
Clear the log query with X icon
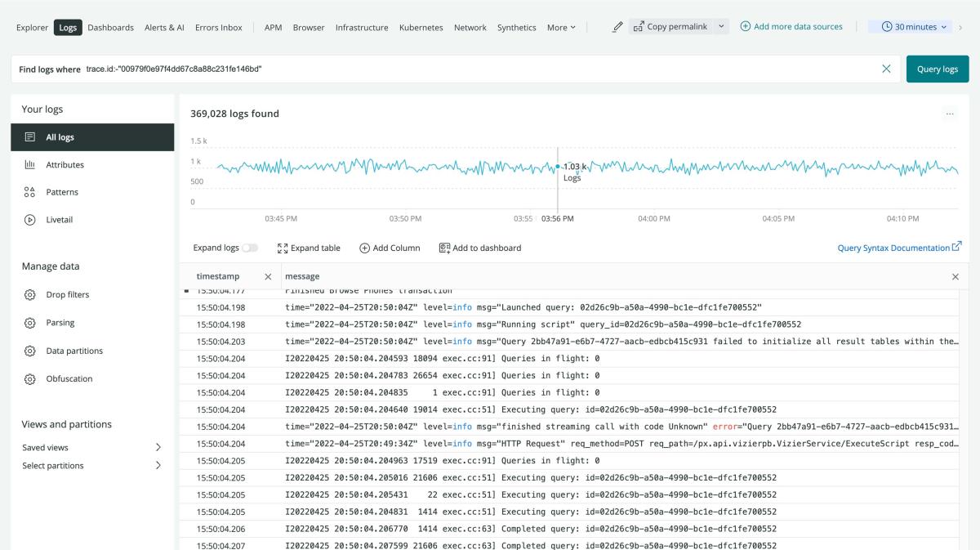click(886, 69)
